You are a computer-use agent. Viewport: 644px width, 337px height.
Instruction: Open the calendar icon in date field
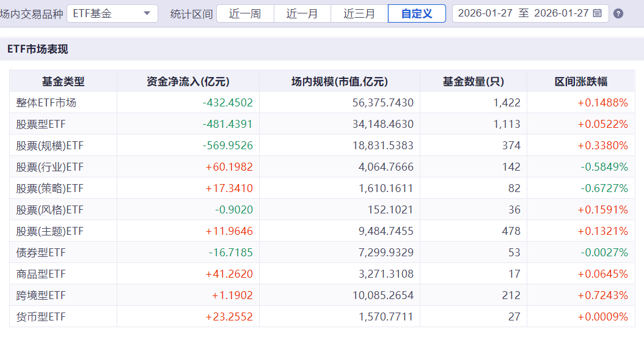coord(598,13)
